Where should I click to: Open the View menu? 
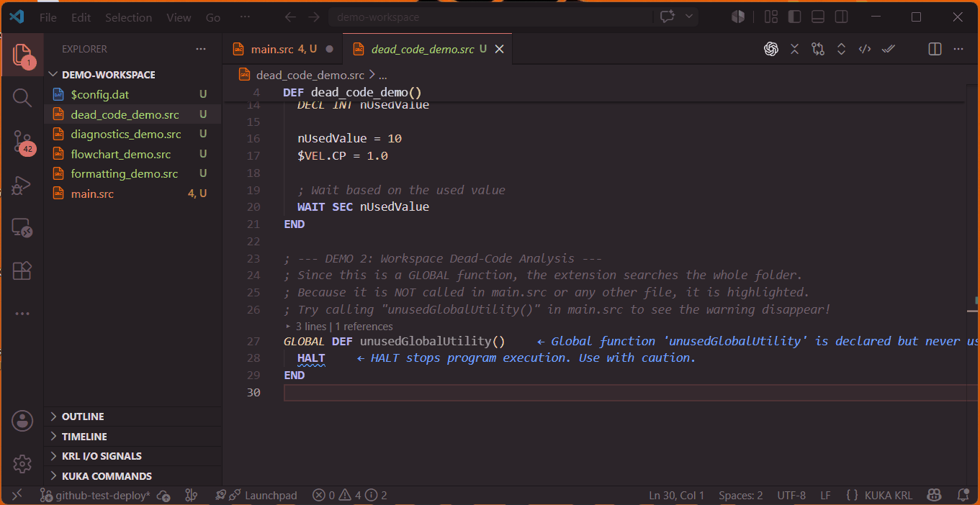[179, 17]
